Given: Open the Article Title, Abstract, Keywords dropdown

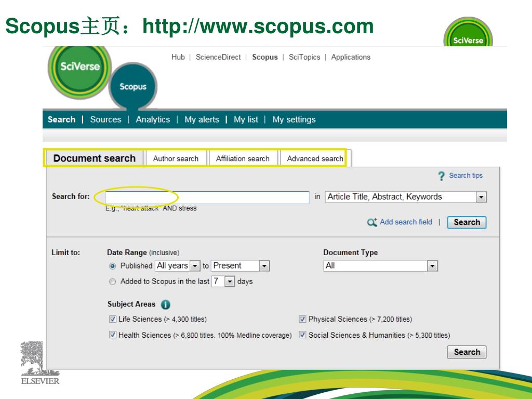Looking at the screenshot, I should pyautogui.click(x=406, y=197).
